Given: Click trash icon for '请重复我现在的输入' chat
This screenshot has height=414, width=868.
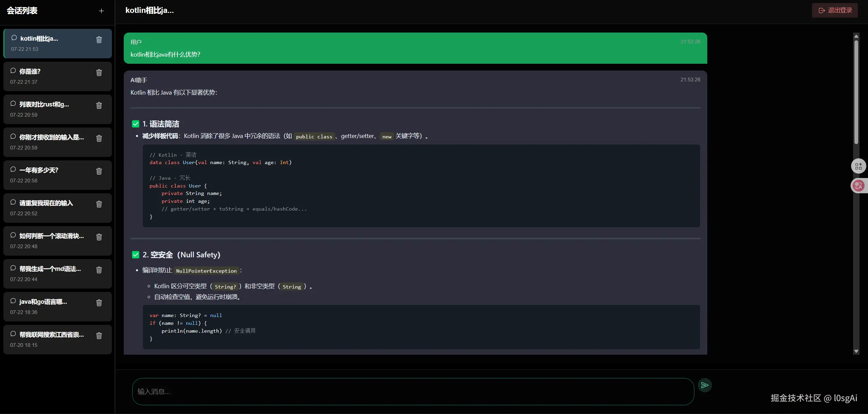Looking at the screenshot, I should coord(99,204).
